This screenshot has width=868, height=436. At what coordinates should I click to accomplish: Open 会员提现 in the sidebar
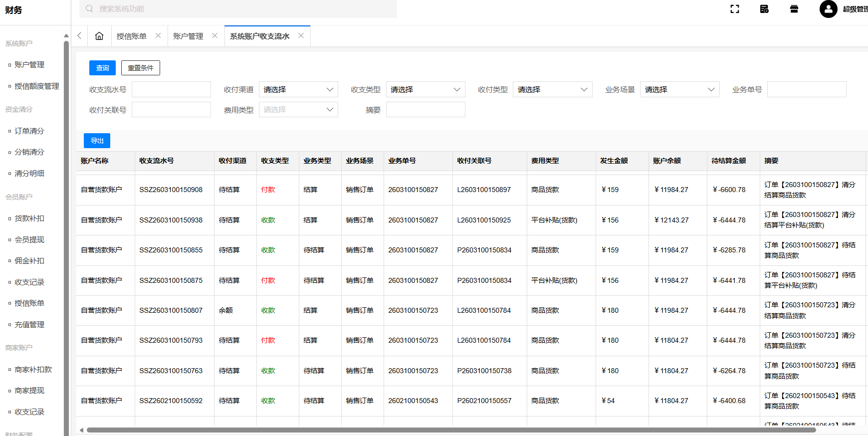click(x=29, y=240)
